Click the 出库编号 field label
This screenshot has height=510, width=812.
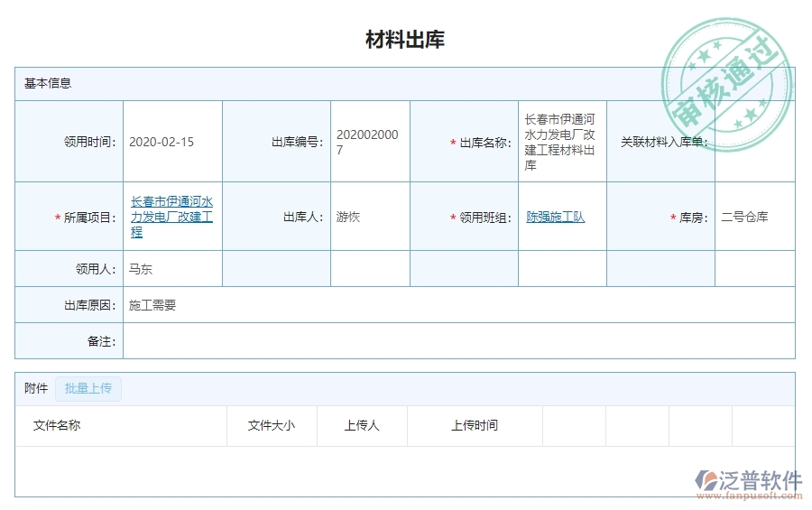point(297,142)
